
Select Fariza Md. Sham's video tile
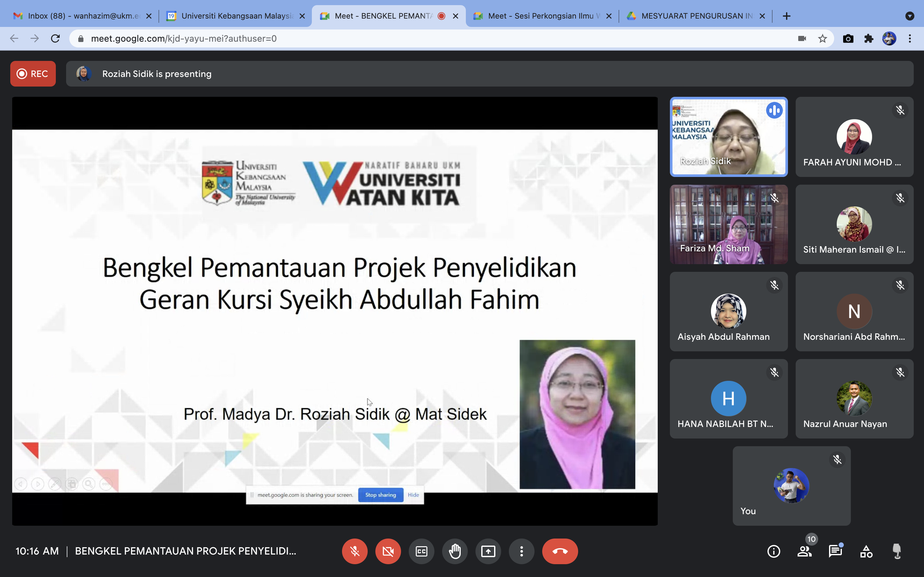tap(729, 224)
